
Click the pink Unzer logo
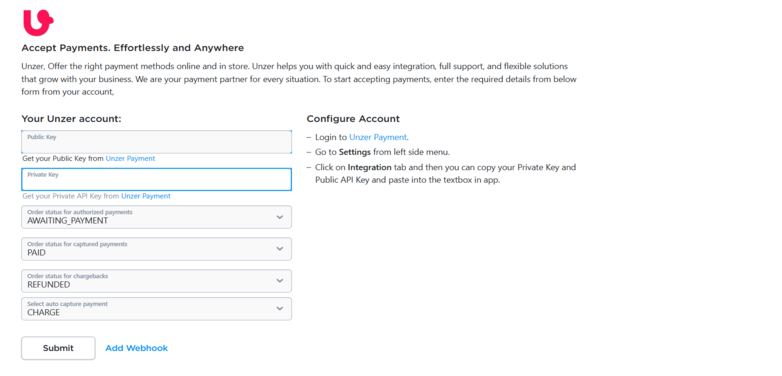[38, 22]
